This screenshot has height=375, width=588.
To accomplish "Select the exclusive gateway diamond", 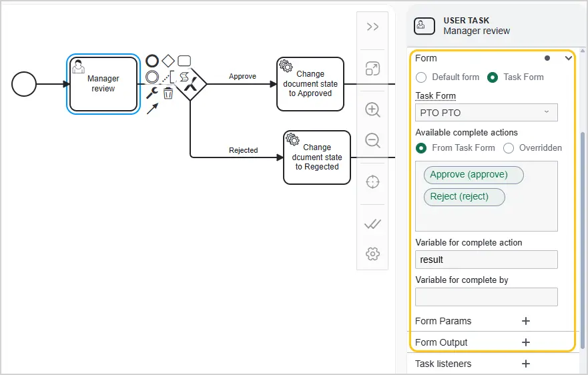I will [x=191, y=84].
